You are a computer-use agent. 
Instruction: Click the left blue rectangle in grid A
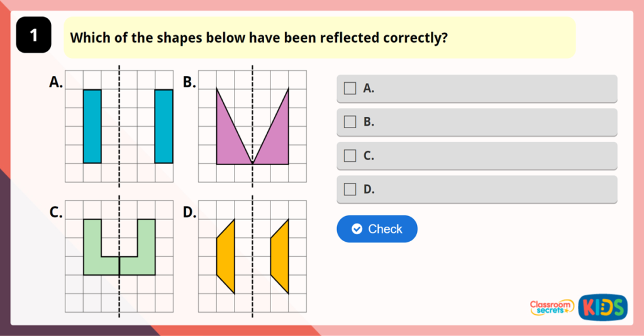pos(92,126)
